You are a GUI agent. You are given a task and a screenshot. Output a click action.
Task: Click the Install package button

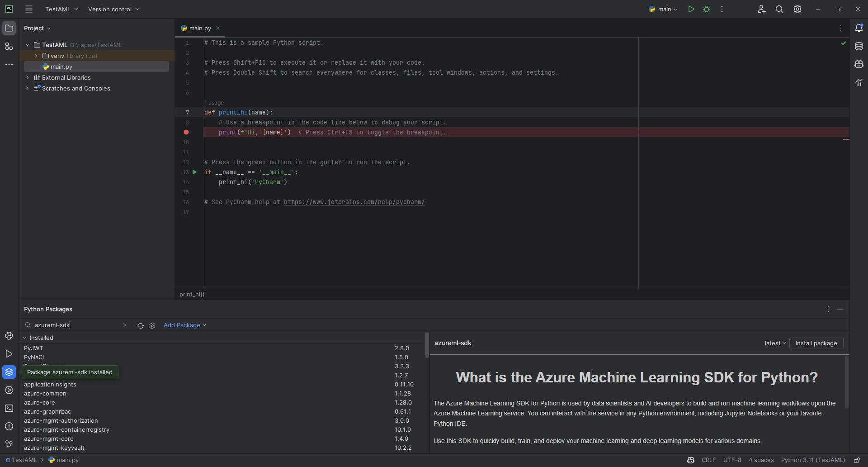click(x=816, y=343)
